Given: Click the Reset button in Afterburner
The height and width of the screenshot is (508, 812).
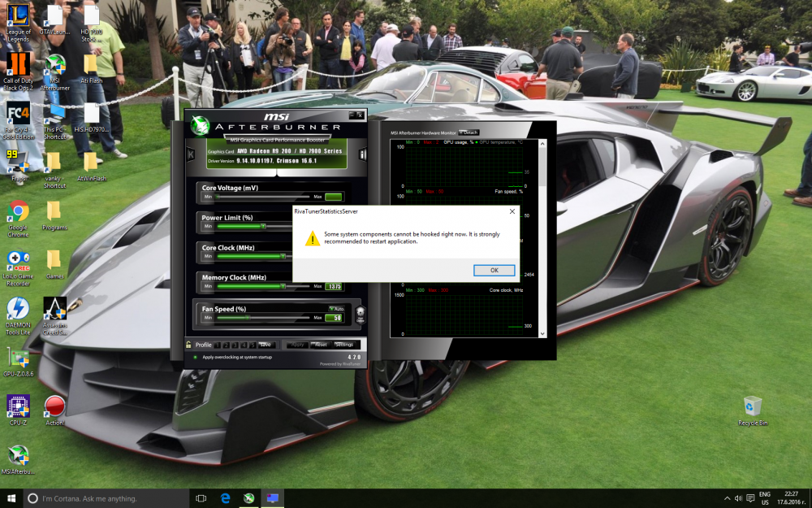Looking at the screenshot, I should pos(321,345).
